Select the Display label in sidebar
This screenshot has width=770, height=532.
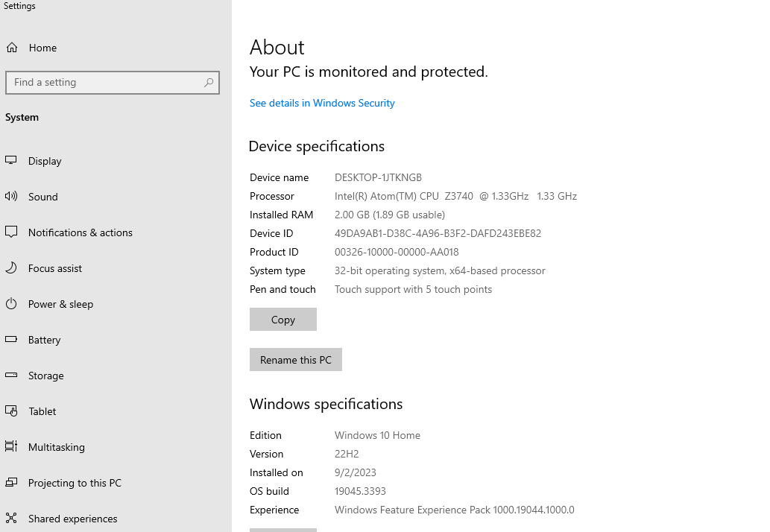[45, 161]
